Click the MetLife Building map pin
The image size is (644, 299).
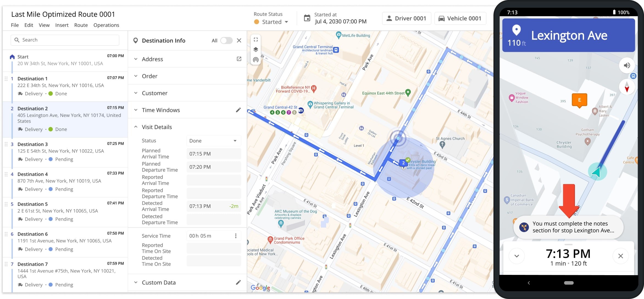(x=338, y=35)
